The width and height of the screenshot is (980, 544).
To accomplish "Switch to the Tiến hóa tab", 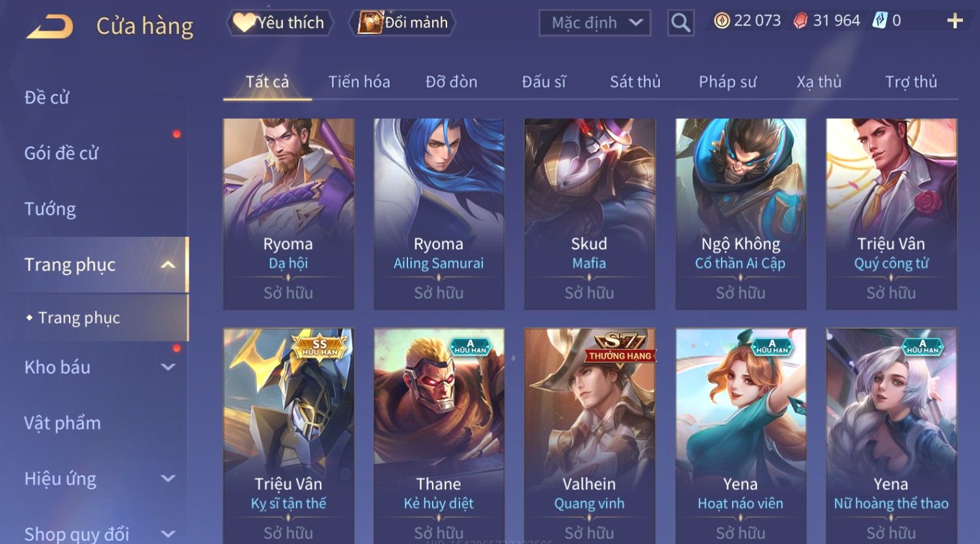I will pyautogui.click(x=359, y=82).
